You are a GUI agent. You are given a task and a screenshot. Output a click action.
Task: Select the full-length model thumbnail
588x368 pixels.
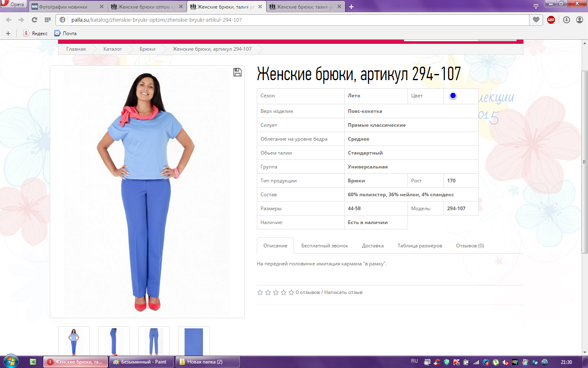[x=74, y=341]
